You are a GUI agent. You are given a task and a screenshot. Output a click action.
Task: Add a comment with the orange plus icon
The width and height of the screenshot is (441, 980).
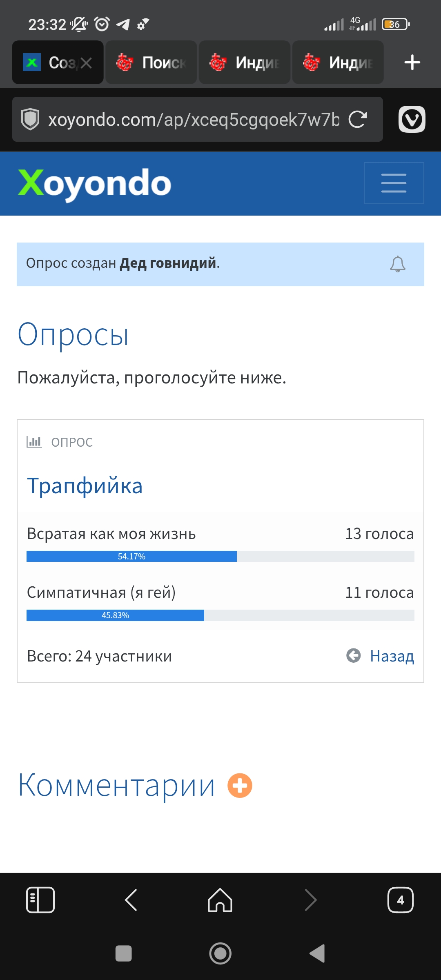coord(240,785)
